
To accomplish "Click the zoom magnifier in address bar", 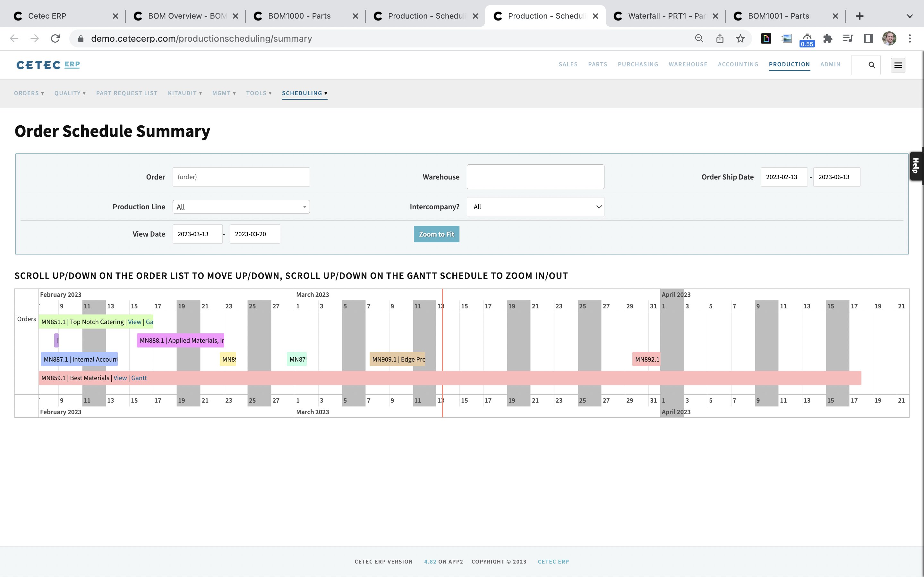I will pyautogui.click(x=699, y=38).
